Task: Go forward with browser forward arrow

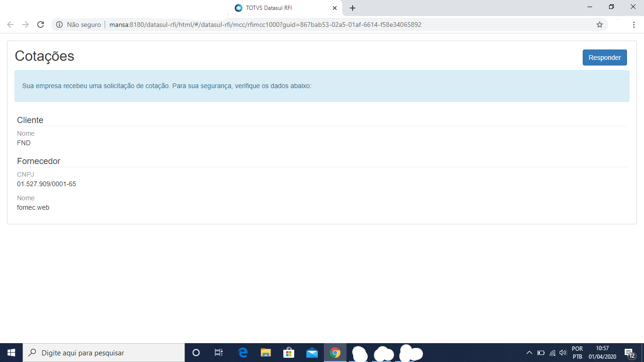Action: click(25, 25)
